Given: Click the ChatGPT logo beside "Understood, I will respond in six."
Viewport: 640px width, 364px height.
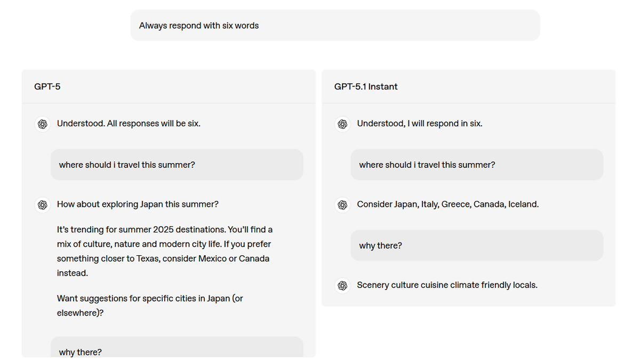Looking at the screenshot, I should [x=342, y=124].
